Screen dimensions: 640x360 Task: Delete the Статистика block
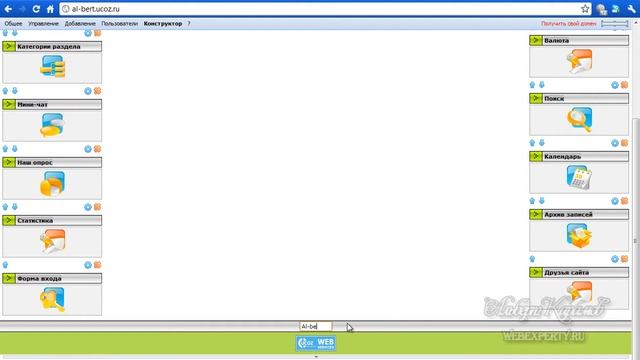click(97, 207)
